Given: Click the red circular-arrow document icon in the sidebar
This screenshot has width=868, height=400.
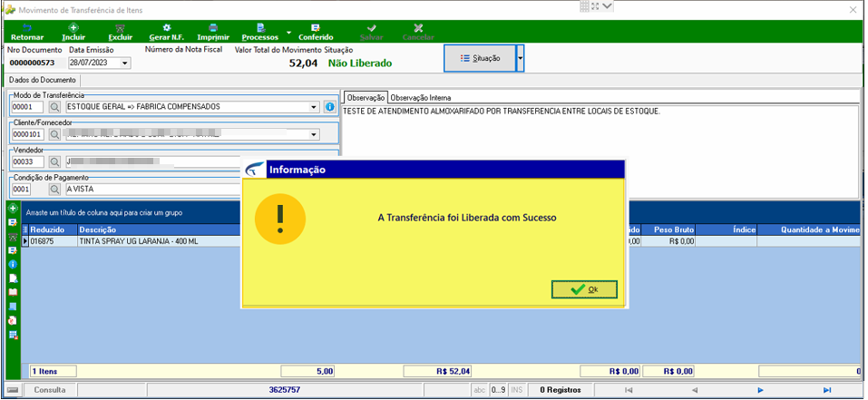Looking at the screenshot, I should [13, 320].
